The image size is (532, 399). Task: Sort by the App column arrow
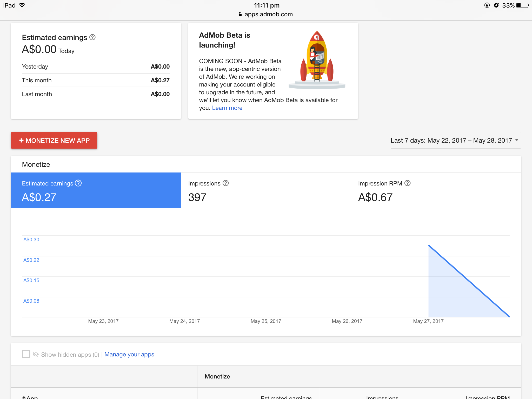pyautogui.click(x=24, y=397)
